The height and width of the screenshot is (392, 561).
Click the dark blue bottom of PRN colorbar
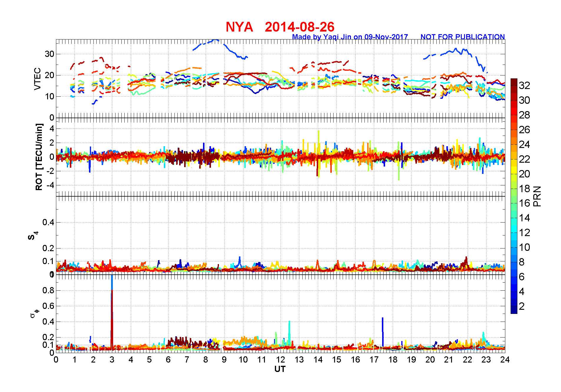[x=514, y=310]
